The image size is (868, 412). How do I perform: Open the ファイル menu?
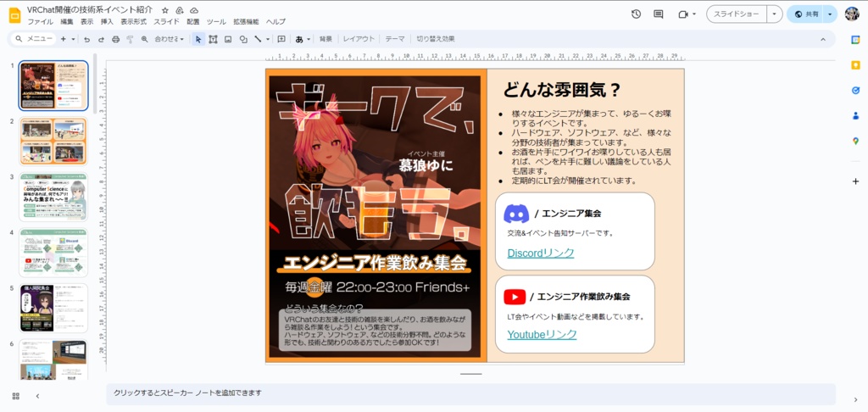coord(41,22)
